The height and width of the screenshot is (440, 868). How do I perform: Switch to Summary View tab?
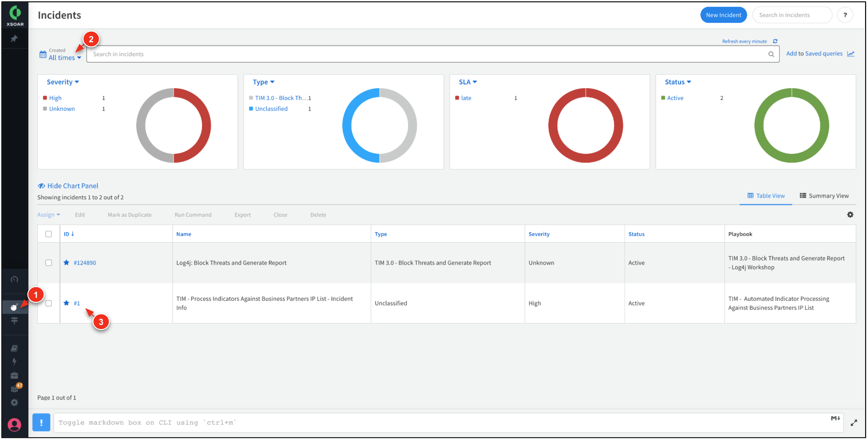[x=824, y=196]
